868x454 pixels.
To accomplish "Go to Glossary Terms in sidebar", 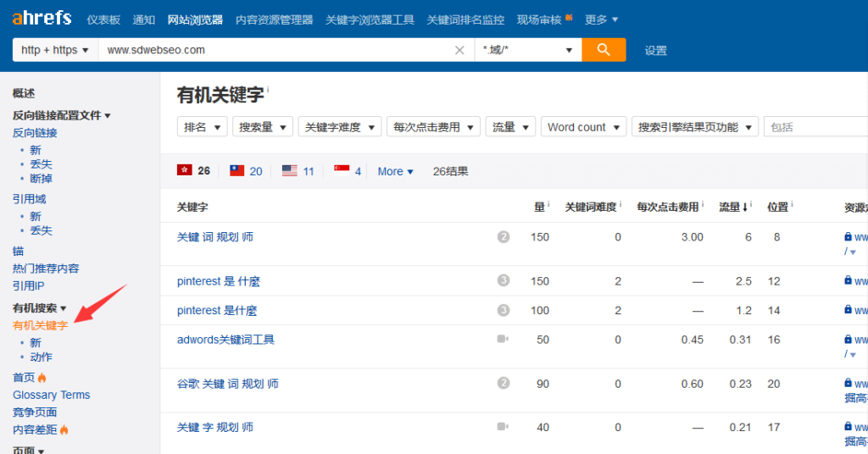I will (51, 395).
